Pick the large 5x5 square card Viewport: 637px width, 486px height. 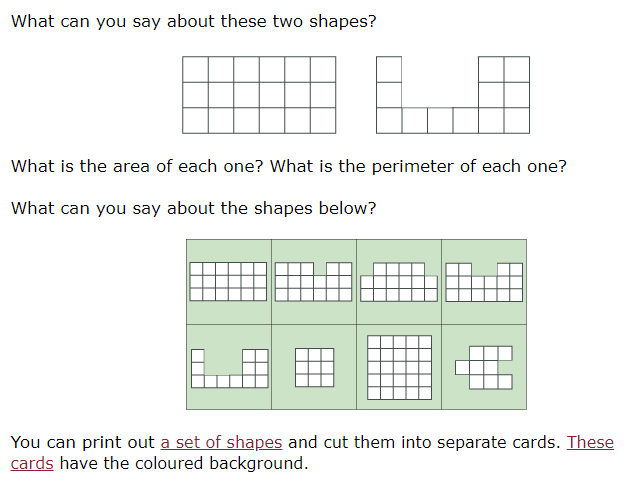399,367
